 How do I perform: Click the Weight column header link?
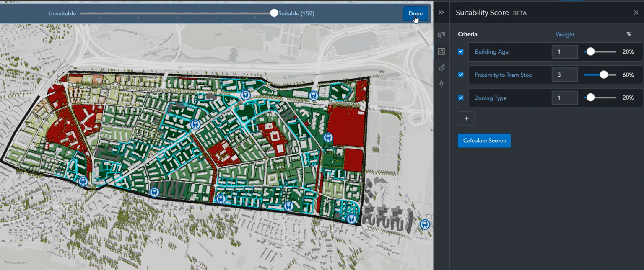[565, 34]
